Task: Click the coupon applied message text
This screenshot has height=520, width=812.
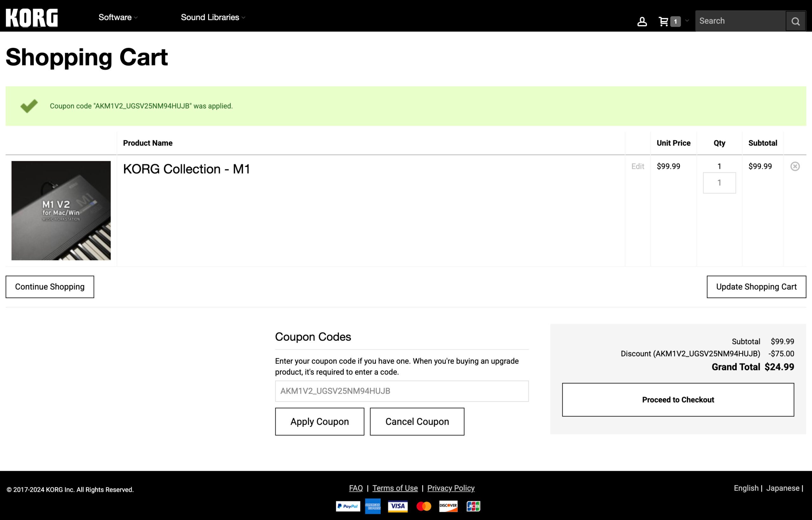Action: pyautogui.click(x=141, y=106)
